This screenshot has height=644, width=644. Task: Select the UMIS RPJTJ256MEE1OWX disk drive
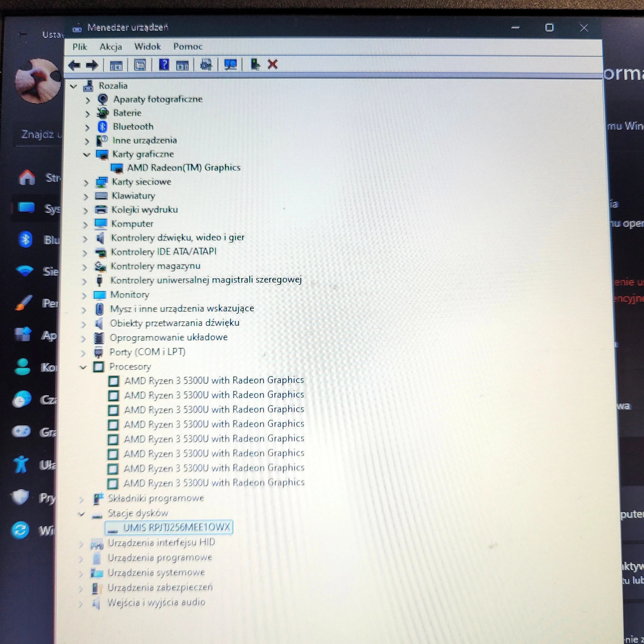coord(176,527)
